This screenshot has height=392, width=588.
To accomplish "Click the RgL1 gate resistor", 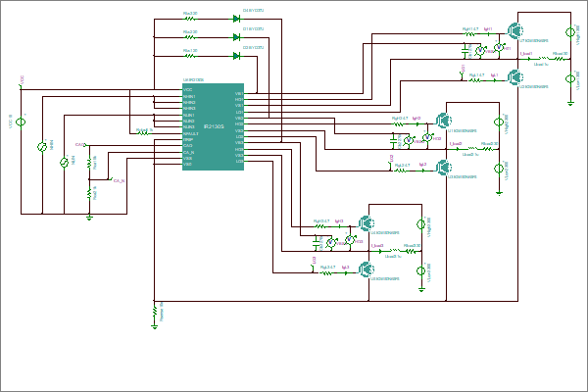I will (x=475, y=80).
